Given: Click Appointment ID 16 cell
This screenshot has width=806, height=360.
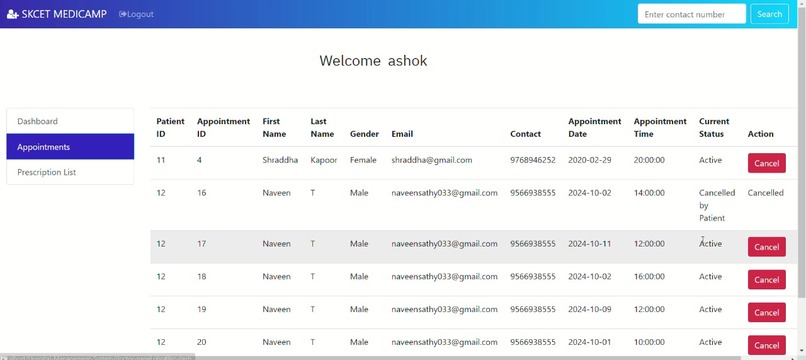Looking at the screenshot, I should click(x=202, y=193).
